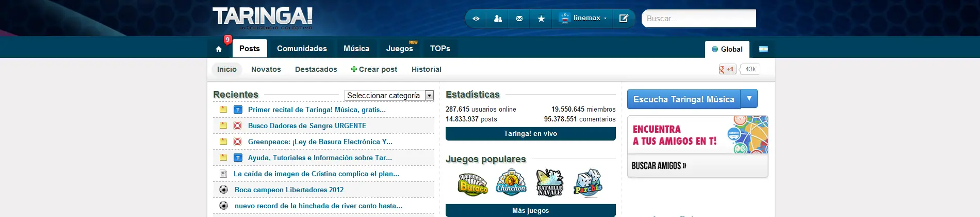The image size is (980, 217).
Task: Open the Destacados sub-menu item
Action: [x=316, y=69]
